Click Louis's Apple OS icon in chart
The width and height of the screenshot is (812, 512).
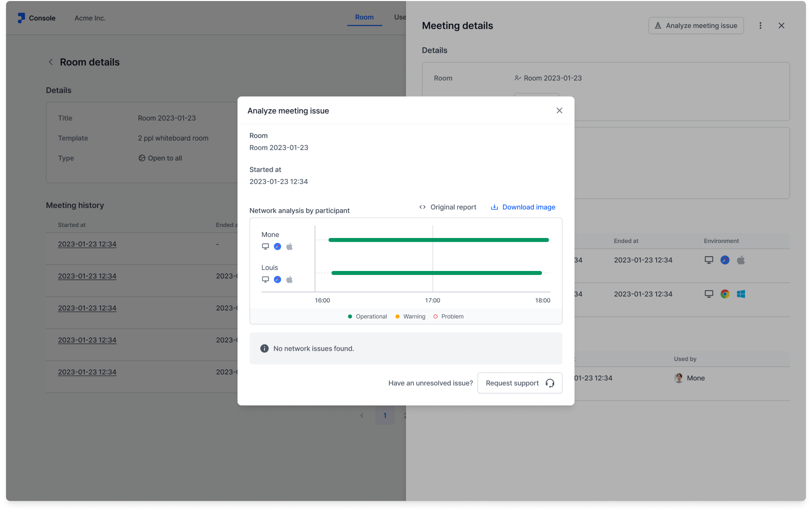coord(290,280)
